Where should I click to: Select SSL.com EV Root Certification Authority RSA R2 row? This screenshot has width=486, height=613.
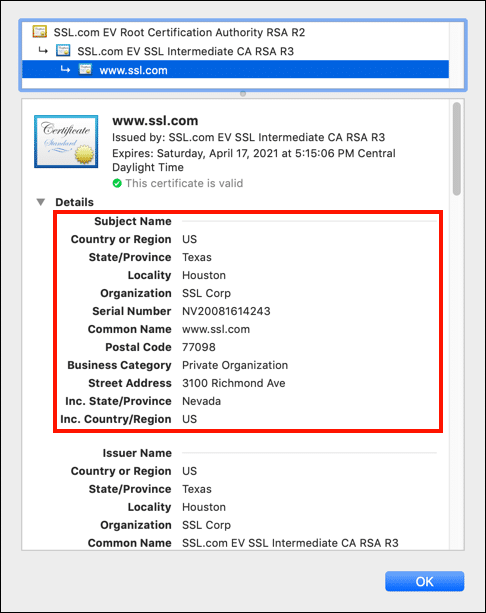pyautogui.click(x=235, y=32)
